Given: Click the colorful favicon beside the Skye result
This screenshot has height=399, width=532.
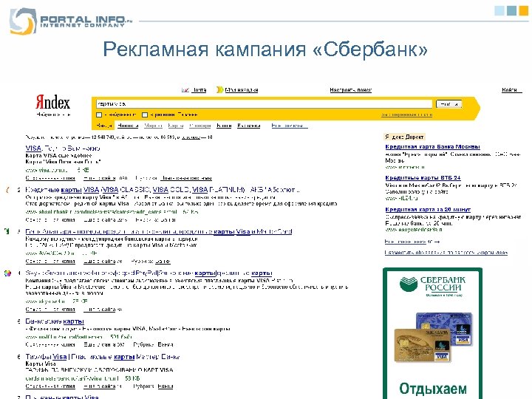Looking at the screenshot, I should click(7, 273).
